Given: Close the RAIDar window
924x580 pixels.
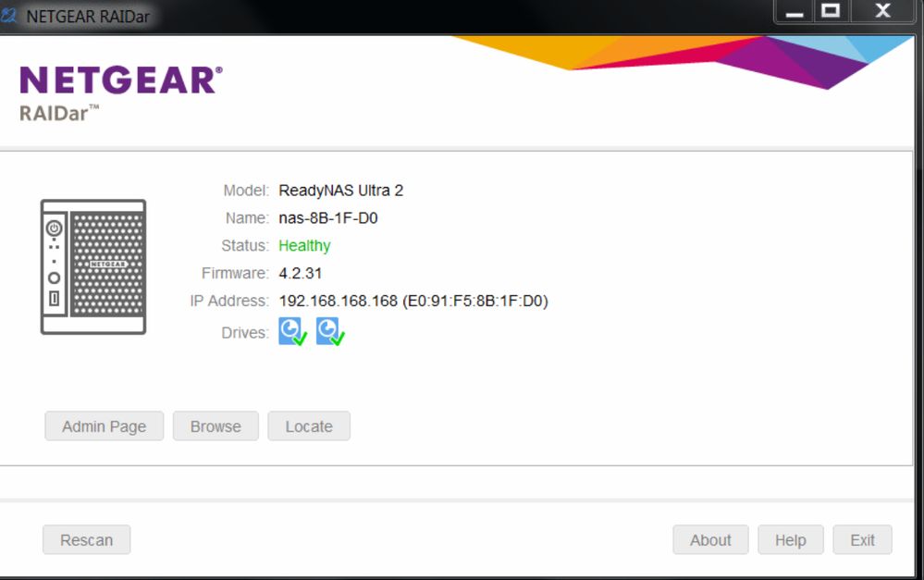Looking at the screenshot, I should [882, 10].
